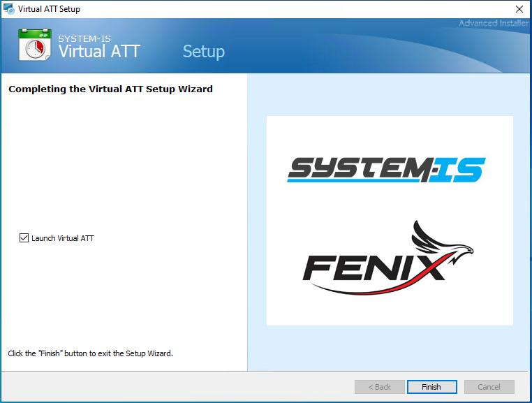Uncheck the Launch Virtual ATT checkbox

pos(24,238)
